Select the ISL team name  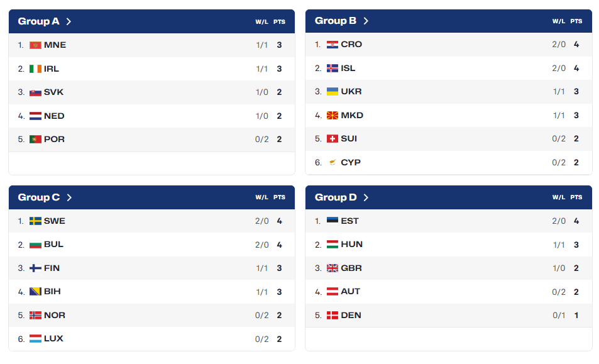(x=348, y=69)
